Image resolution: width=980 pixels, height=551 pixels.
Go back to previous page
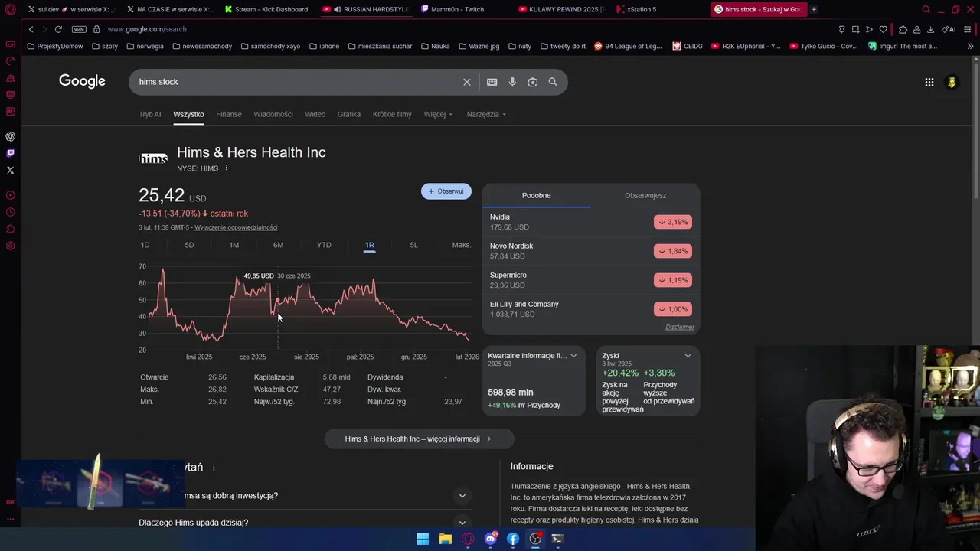(x=31, y=29)
